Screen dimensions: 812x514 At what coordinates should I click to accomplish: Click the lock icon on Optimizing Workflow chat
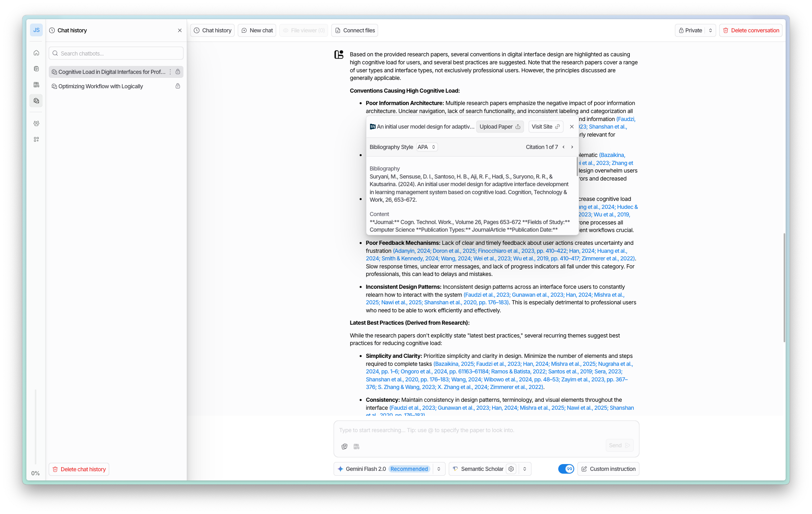tap(178, 86)
